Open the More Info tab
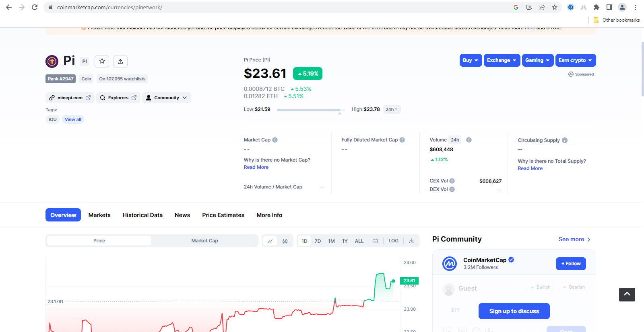This screenshot has height=332, width=644. click(x=269, y=215)
